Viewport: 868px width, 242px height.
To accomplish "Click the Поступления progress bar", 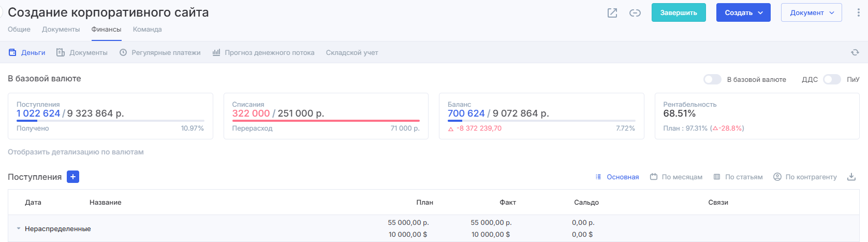I will (x=110, y=121).
